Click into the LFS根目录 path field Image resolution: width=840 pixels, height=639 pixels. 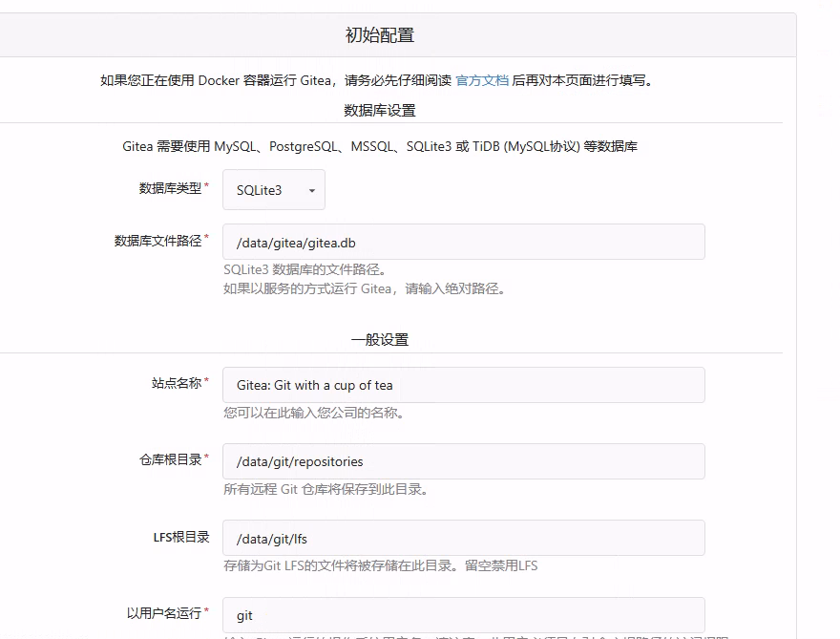click(x=463, y=538)
